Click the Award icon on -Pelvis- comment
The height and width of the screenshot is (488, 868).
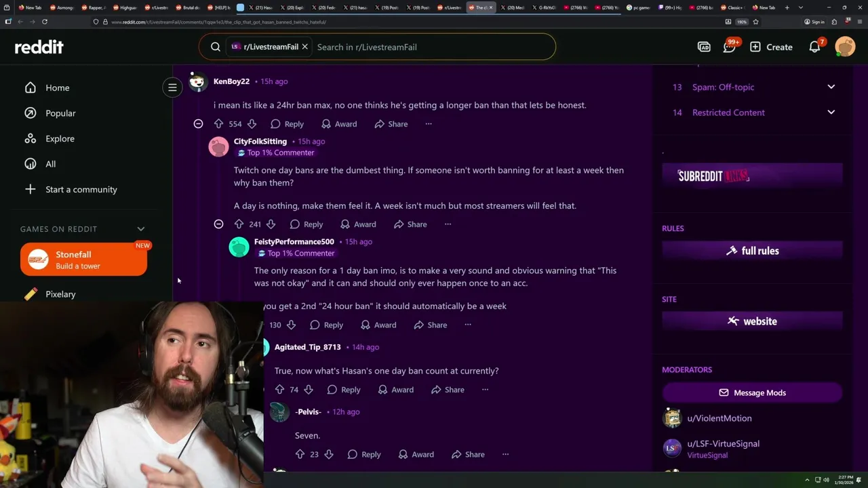pyautogui.click(x=403, y=454)
